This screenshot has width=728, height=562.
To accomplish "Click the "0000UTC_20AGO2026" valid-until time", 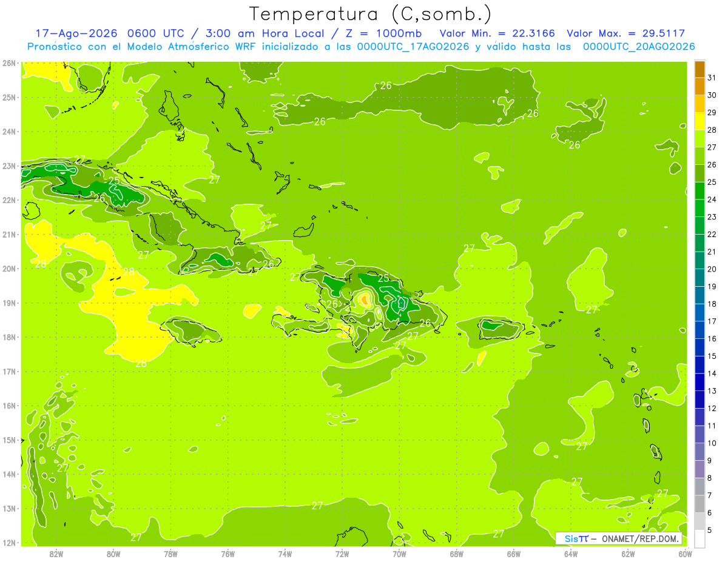I will click(639, 47).
